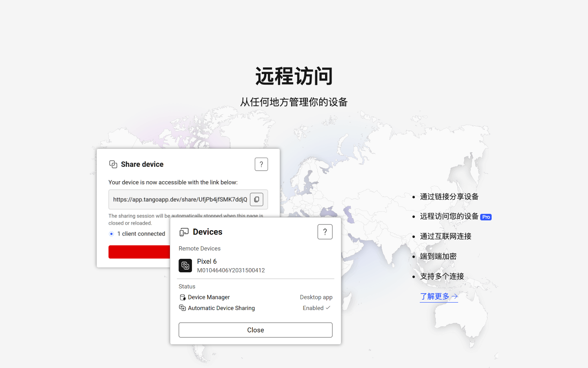
Task: Select the Pixel 6 device name
Action: (207, 261)
